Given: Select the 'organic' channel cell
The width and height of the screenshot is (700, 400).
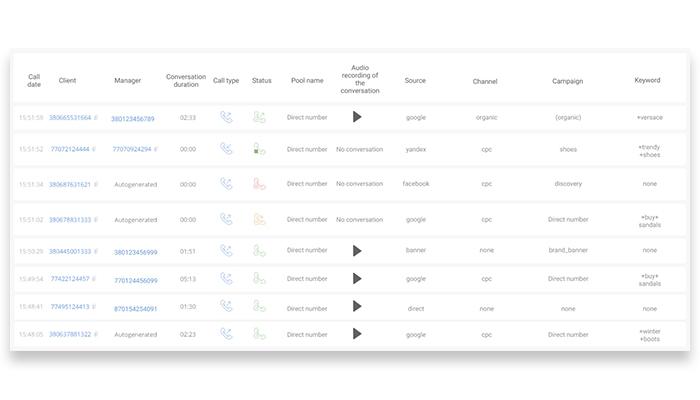Looking at the screenshot, I should pos(487,117).
